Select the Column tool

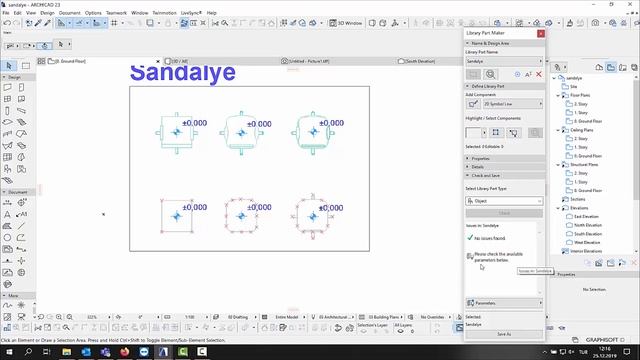coord(7,111)
